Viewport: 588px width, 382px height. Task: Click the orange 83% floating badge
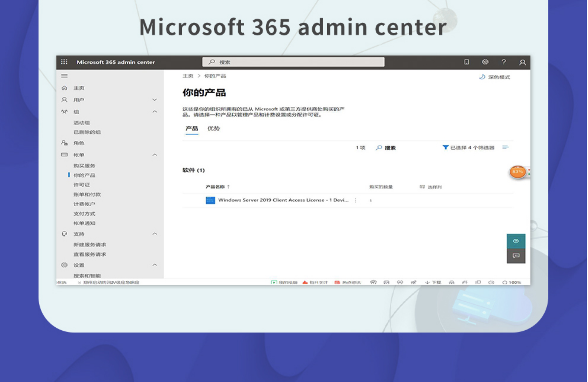coord(518,172)
